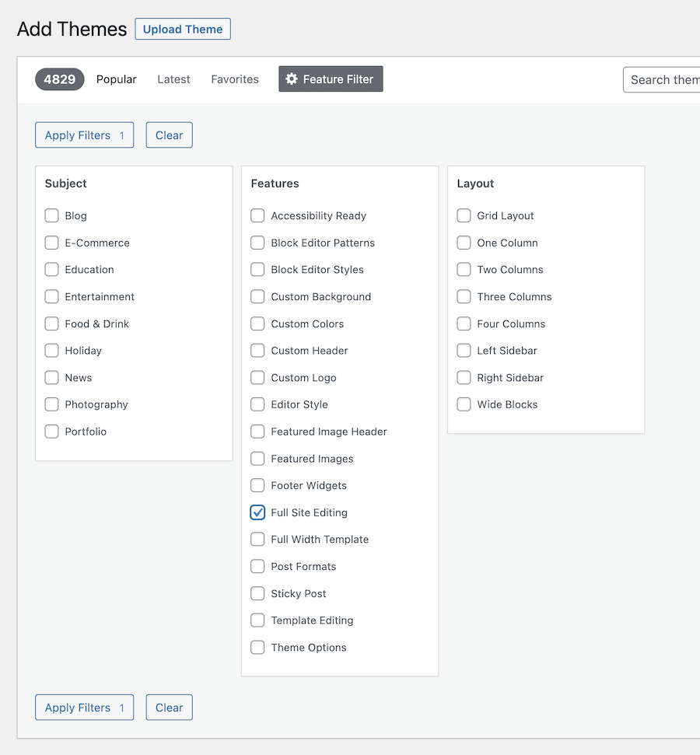This screenshot has width=700, height=755.
Task: Enable One Column layout filter
Action: [x=464, y=242]
